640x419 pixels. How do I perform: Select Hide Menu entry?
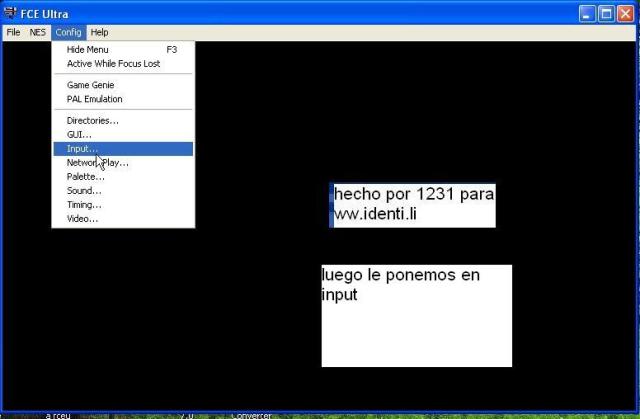(123, 50)
